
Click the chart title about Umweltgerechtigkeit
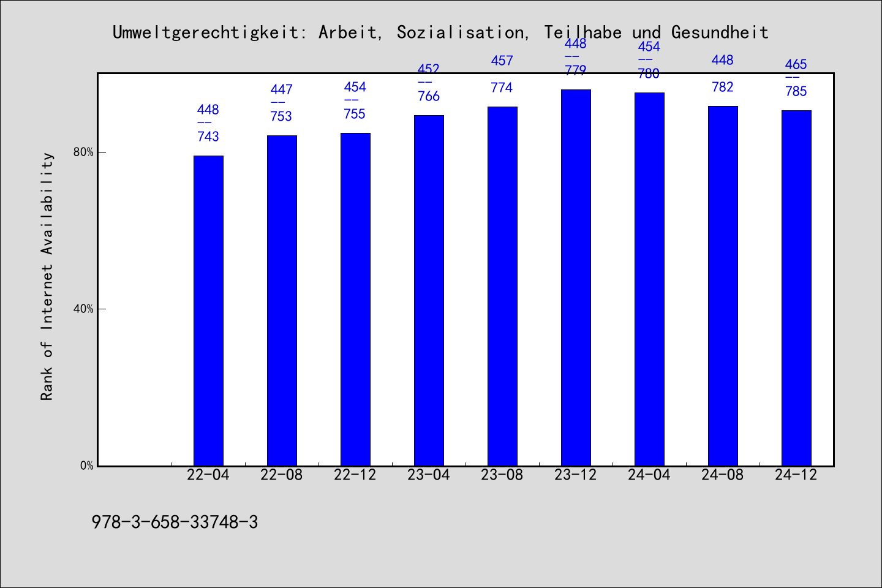440,32
